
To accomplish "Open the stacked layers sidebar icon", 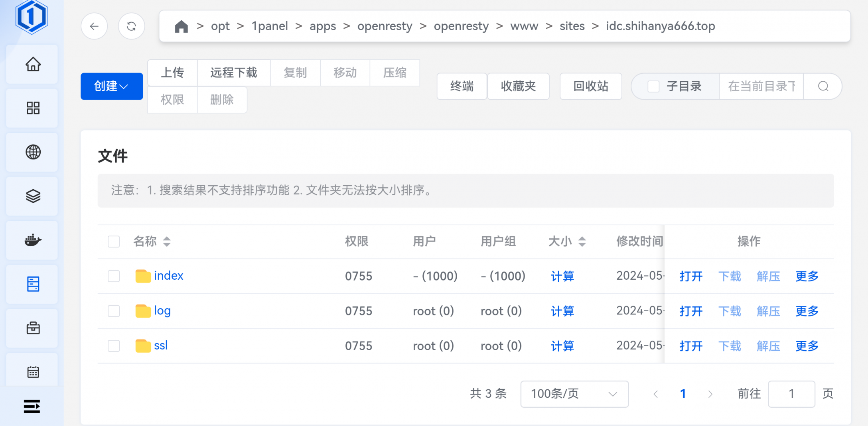I will [33, 196].
